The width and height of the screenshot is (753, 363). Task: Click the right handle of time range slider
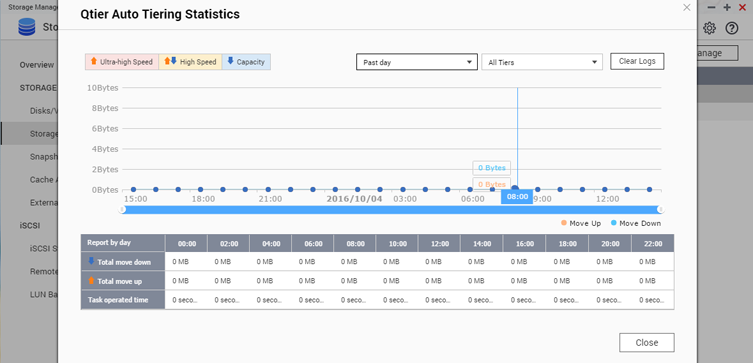[x=661, y=209]
